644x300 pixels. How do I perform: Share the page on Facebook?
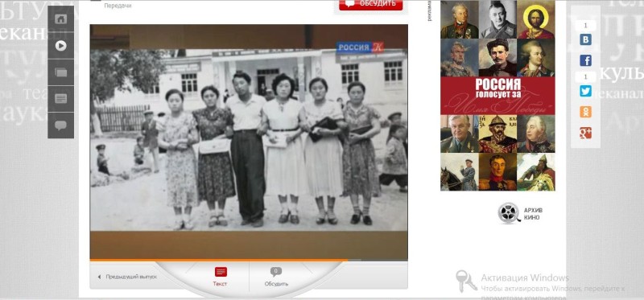[586, 60]
